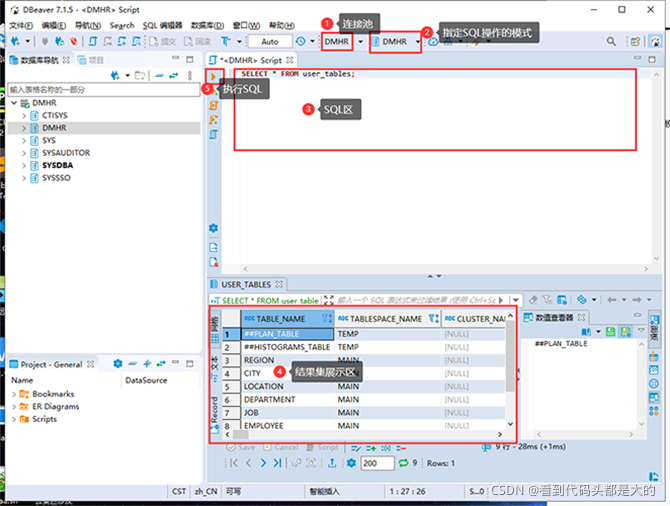Expand the ER Diagrams folder
The image size is (670, 506).
[x=14, y=406]
